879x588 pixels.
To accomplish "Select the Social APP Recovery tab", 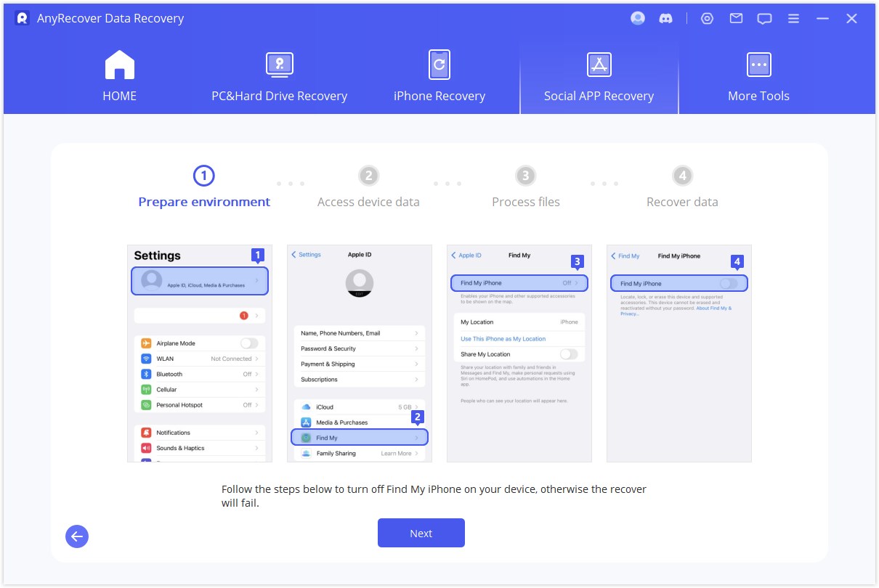I will click(599, 77).
